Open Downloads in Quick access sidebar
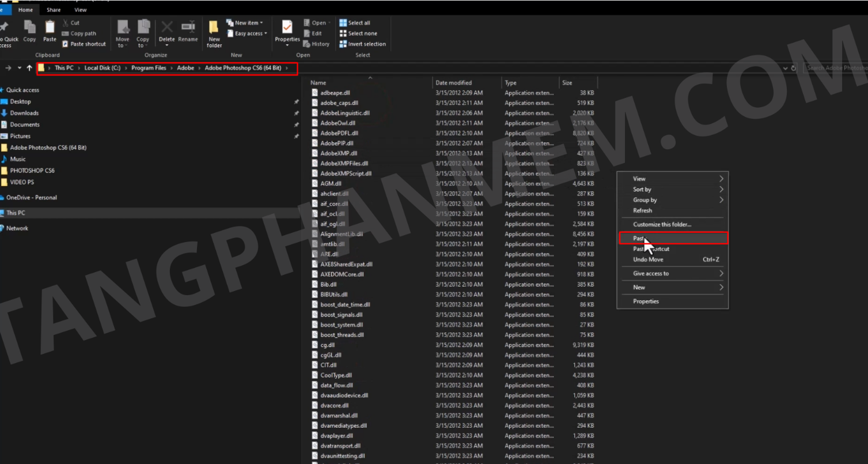868x464 pixels. [x=24, y=113]
